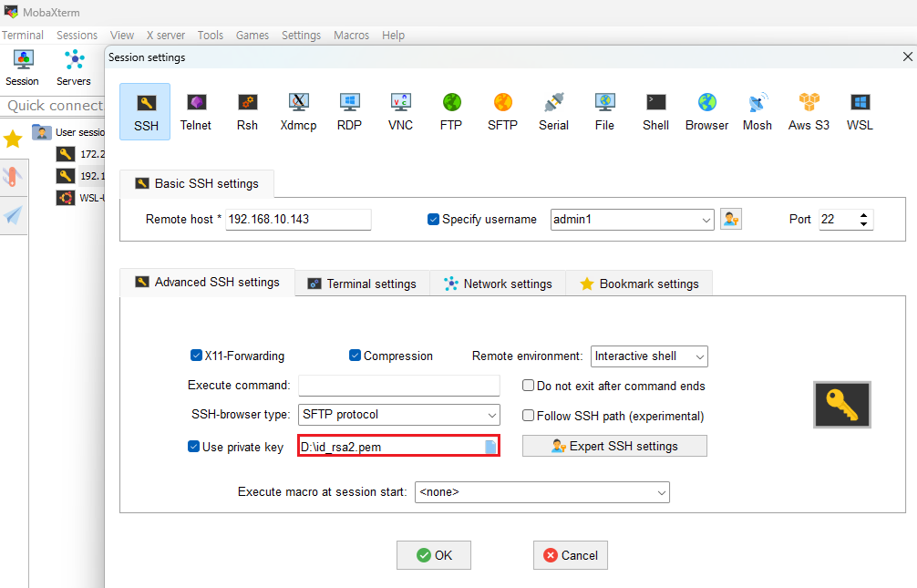Image resolution: width=917 pixels, height=588 pixels.
Task: Toggle the Compression checkbox
Action: 355,356
